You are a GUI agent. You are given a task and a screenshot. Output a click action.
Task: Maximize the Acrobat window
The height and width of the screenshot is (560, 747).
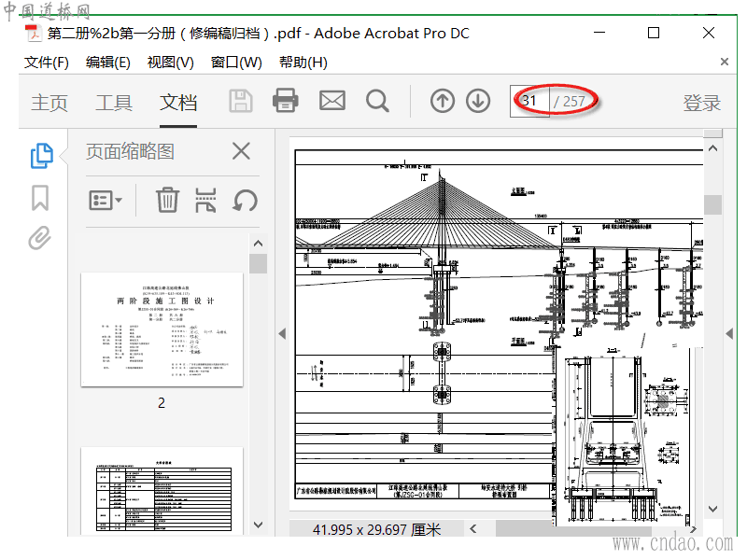click(654, 33)
